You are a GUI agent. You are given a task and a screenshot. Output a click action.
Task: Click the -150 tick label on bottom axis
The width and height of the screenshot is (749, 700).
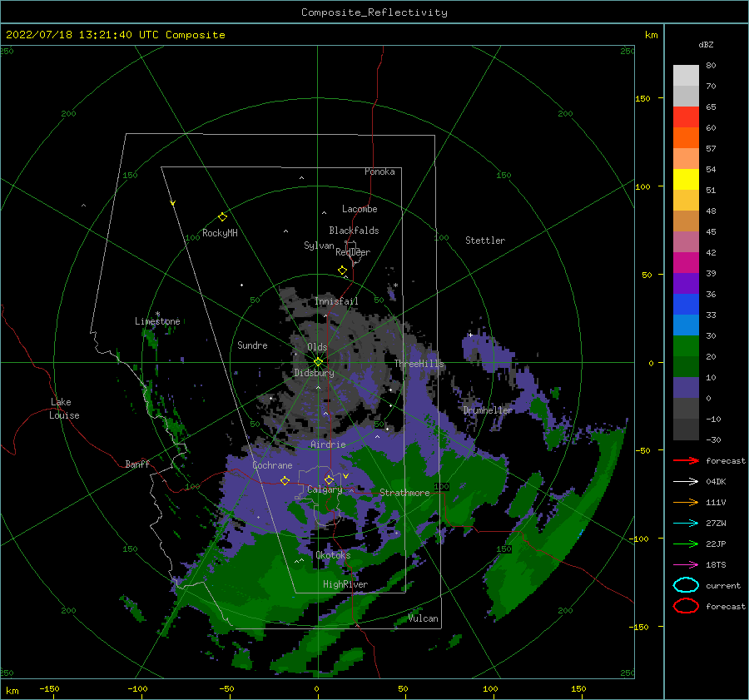49,688
